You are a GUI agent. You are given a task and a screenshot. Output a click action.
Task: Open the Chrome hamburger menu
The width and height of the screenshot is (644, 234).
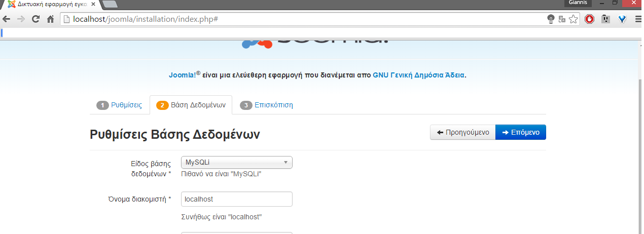coord(637,19)
